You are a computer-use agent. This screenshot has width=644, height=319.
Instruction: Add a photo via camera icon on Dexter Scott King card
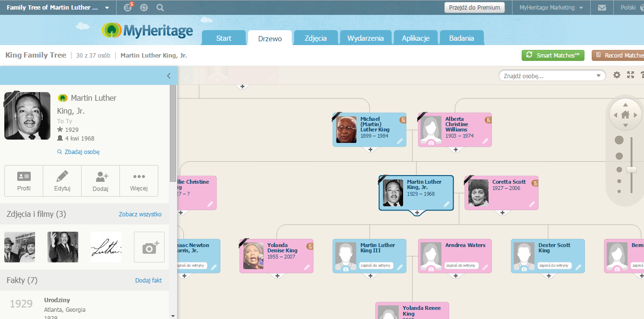[x=524, y=269]
